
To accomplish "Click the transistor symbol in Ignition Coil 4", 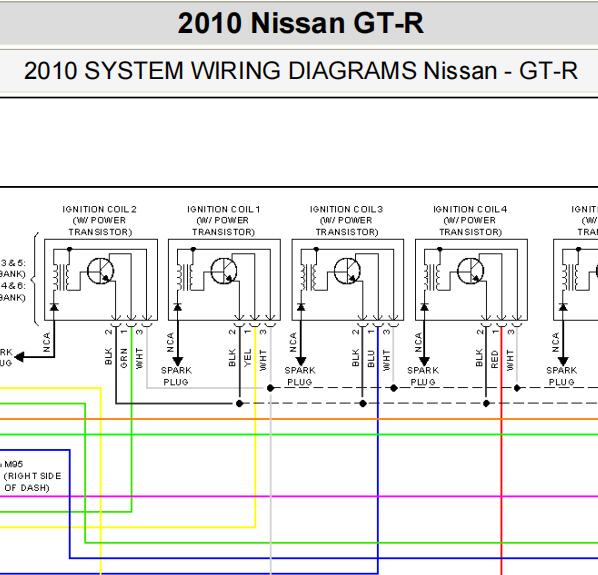I will point(471,271).
